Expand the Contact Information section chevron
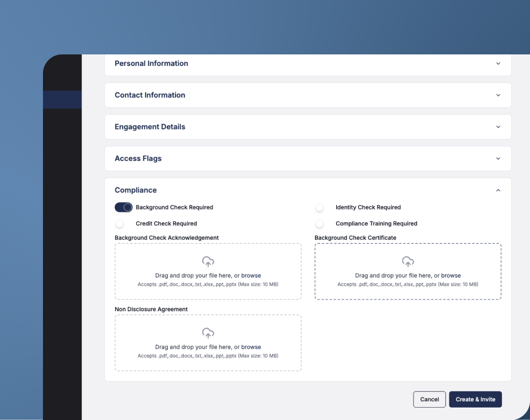 coord(498,95)
